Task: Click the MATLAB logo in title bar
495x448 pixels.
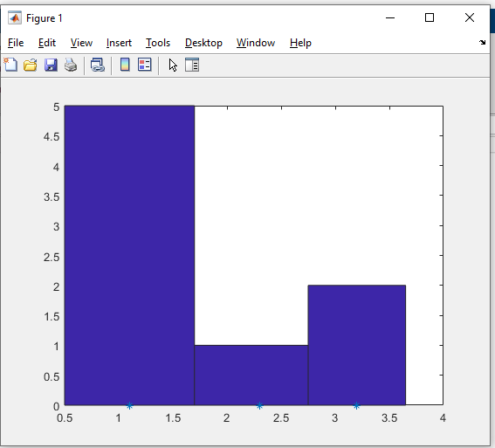Action: pos(15,17)
